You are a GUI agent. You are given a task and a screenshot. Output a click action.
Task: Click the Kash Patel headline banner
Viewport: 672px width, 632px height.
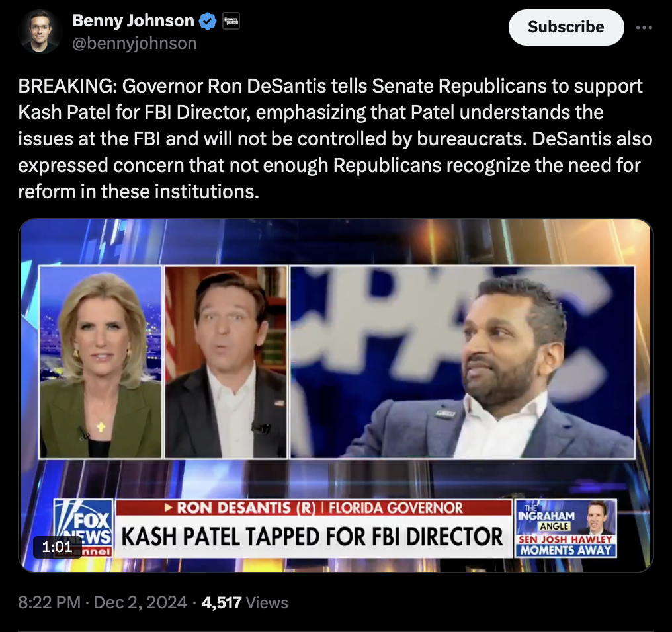pos(313,536)
